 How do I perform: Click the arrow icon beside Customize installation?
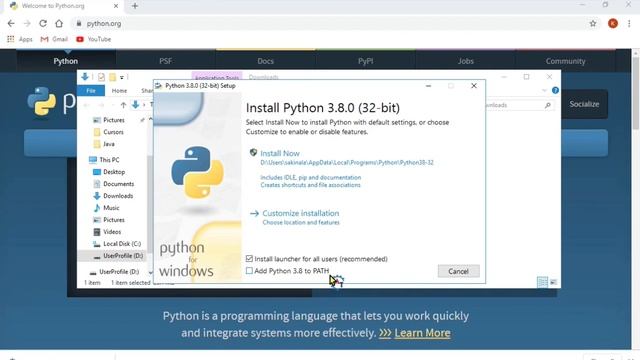point(254,213)
